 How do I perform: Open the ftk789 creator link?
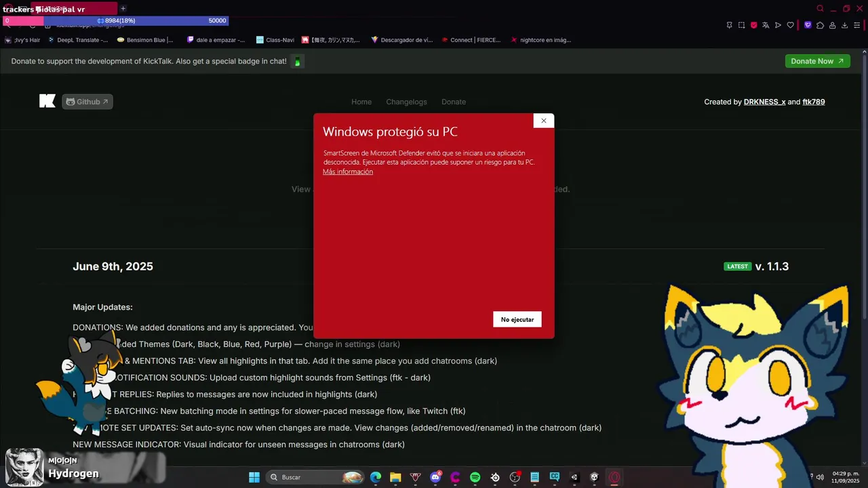[814, 102]
